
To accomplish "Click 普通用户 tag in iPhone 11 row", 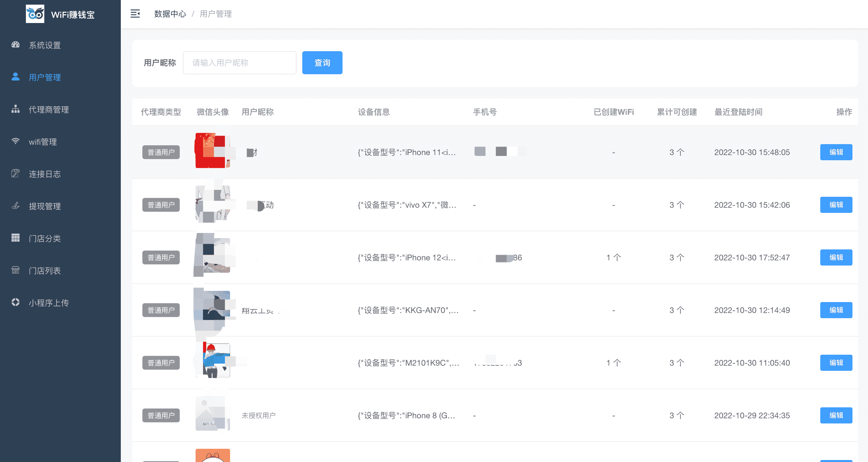I will [161, 152].
